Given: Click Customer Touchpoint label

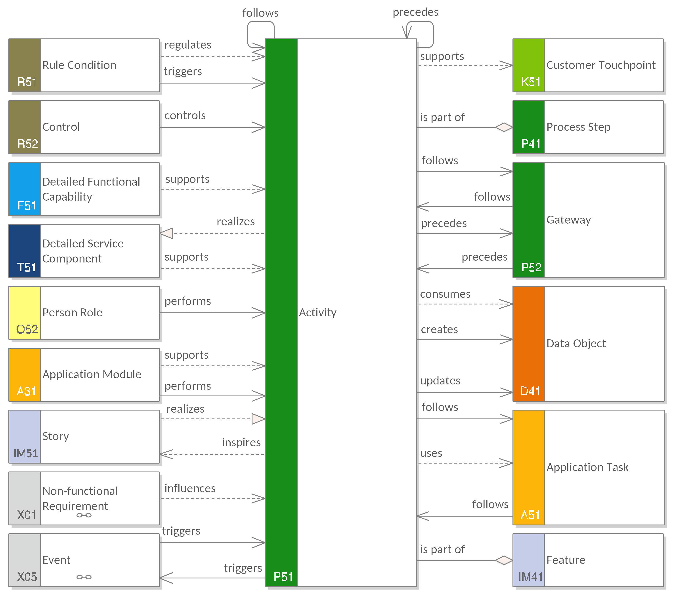Looking at the screenshot, I should click(601, 65).
